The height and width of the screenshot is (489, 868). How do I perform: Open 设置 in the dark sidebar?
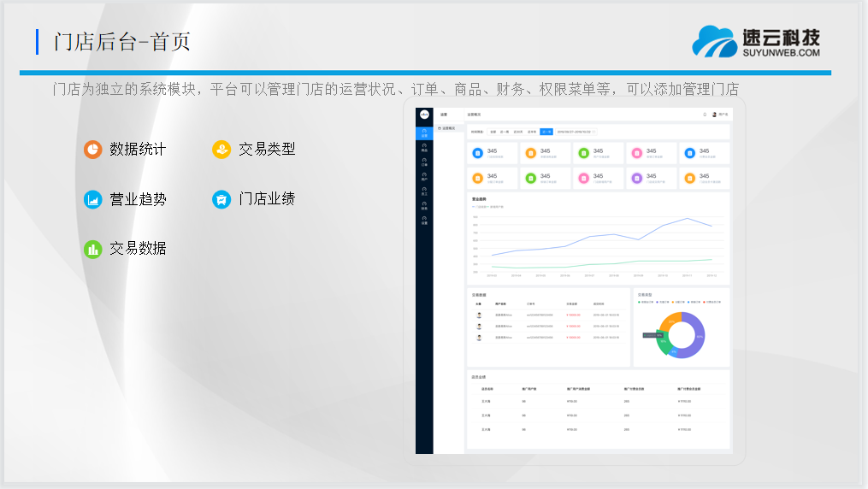click(x=424, y=220)
